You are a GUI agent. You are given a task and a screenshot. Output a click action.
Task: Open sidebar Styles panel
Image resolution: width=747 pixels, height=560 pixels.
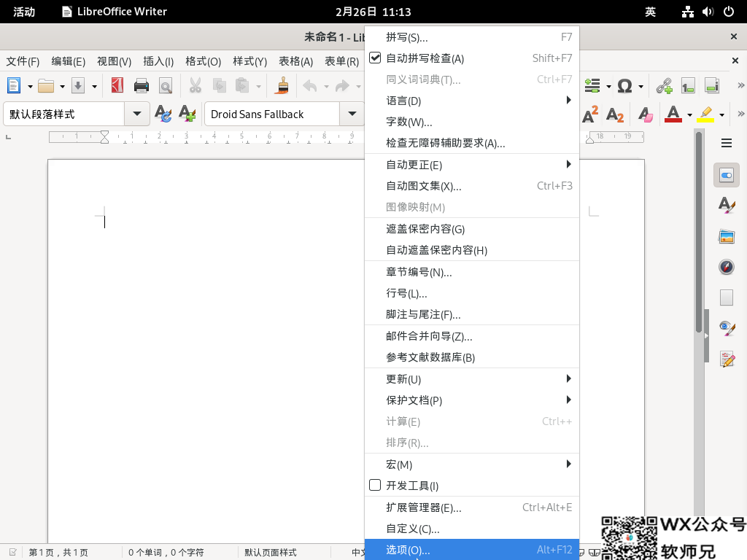(727, 205)
